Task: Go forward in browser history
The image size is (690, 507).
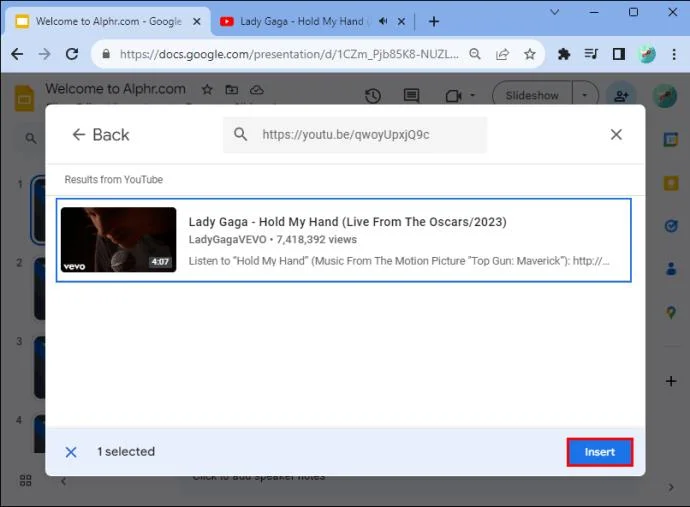Action: pyautogui.click(x=44, y=54)
